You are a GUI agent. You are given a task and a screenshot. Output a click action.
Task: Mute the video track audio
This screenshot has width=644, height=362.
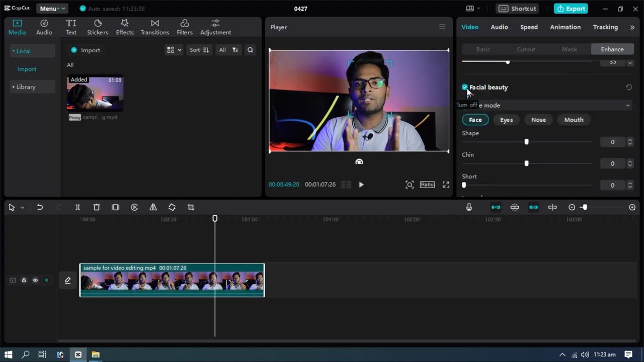46,280
